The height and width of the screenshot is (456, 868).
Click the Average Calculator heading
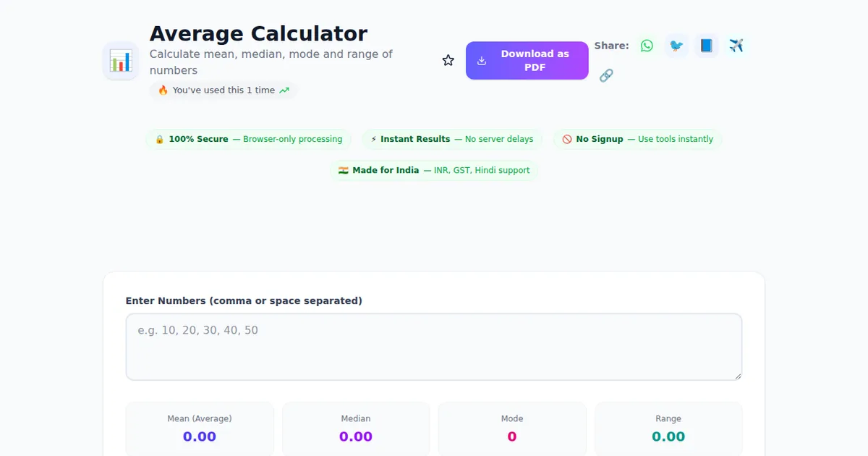(258, 33)
